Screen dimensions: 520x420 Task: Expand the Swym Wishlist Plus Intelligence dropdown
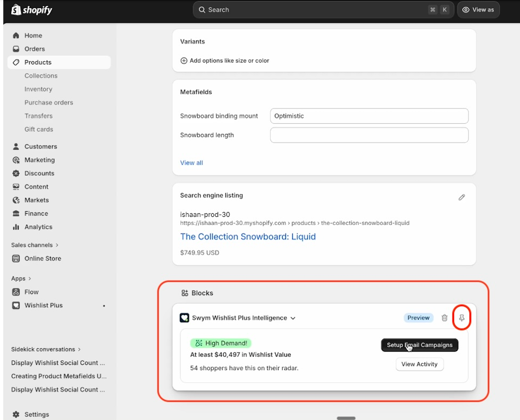click(x=293, y=318)
